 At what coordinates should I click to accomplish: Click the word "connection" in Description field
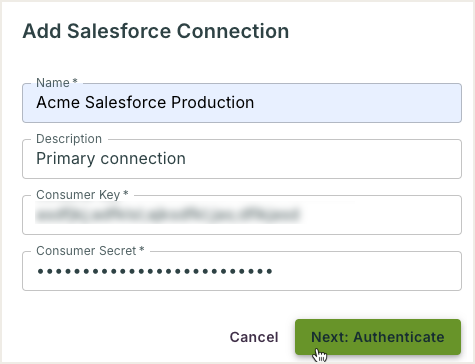coord(143,159)
